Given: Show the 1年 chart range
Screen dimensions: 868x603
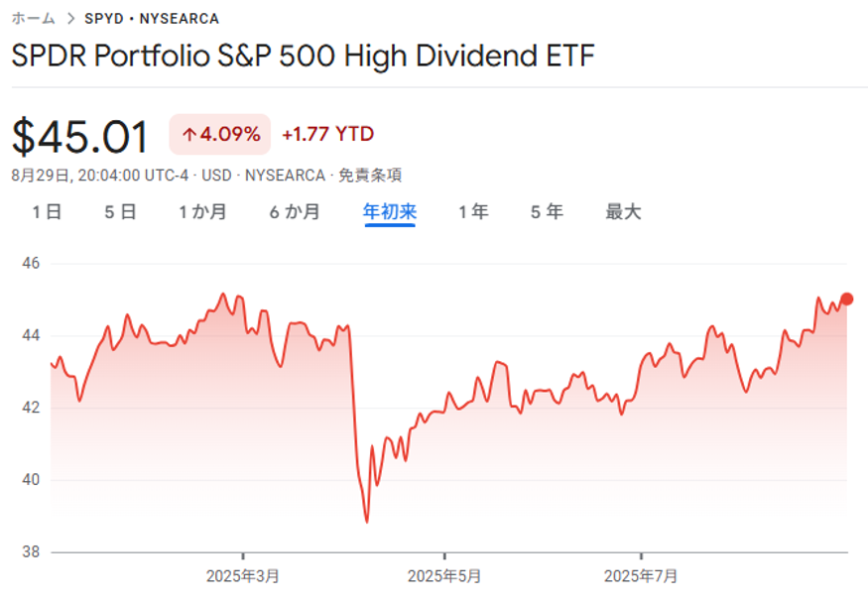Looking at the screenshot, I should 473,211.
